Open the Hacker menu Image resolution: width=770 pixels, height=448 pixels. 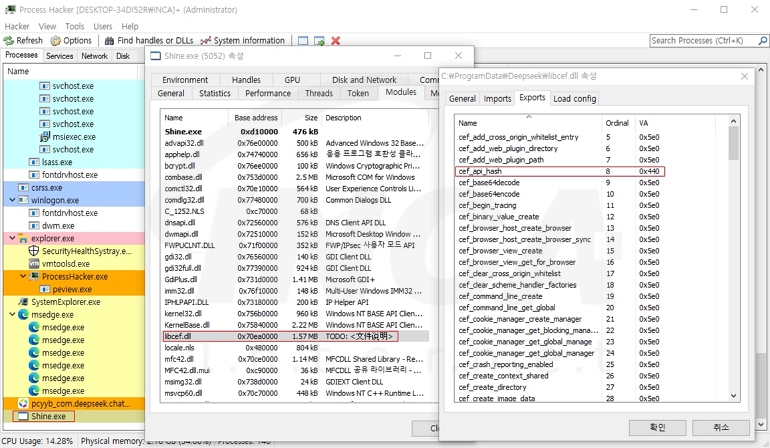click(x=17, y=26)
